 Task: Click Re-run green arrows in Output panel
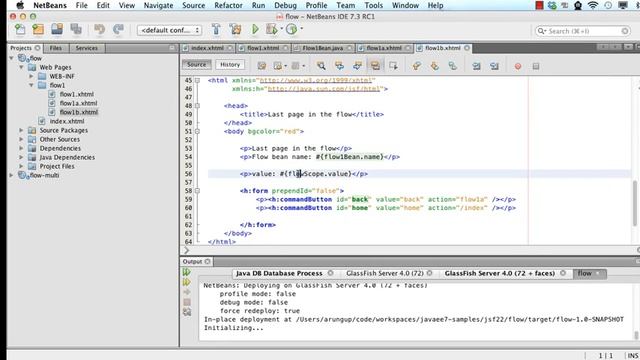187,272
